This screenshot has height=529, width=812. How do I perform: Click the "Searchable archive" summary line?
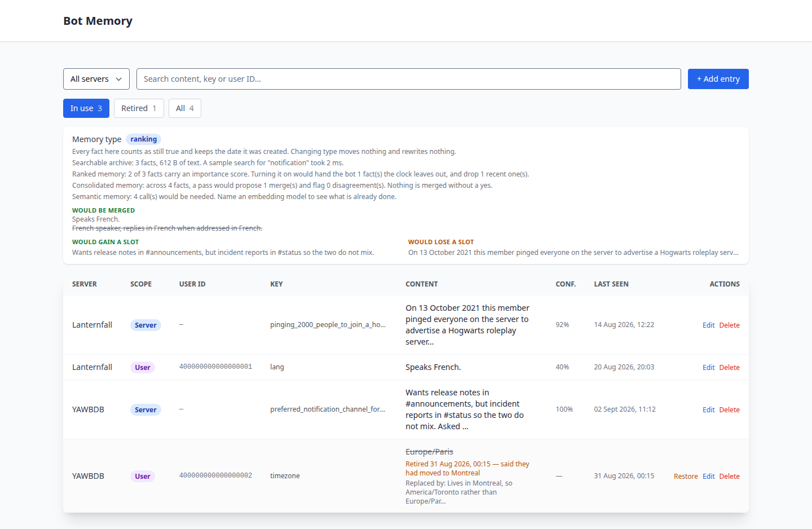[208, 163]
